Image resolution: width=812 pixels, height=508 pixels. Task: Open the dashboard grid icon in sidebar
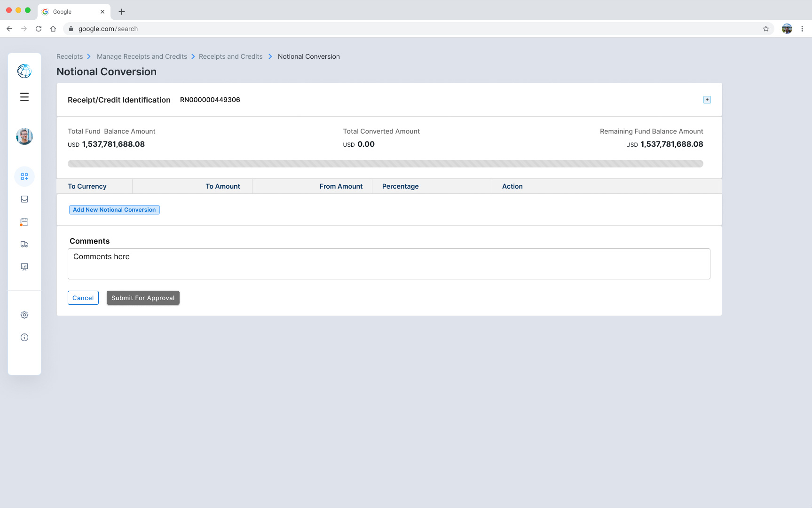tap(24, 176)
